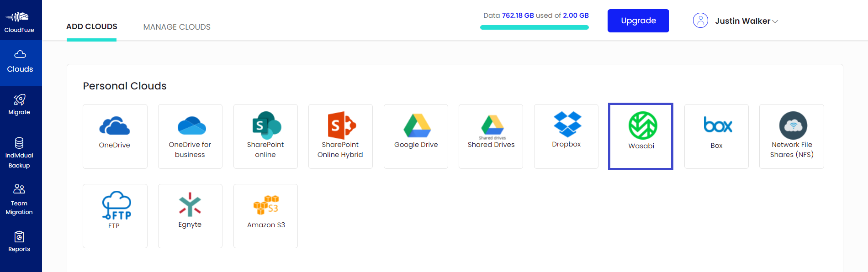This screenshot has width=868, height=272.
Task: Click the 2.00 GB quota value
Action: [x=576, y=16]
